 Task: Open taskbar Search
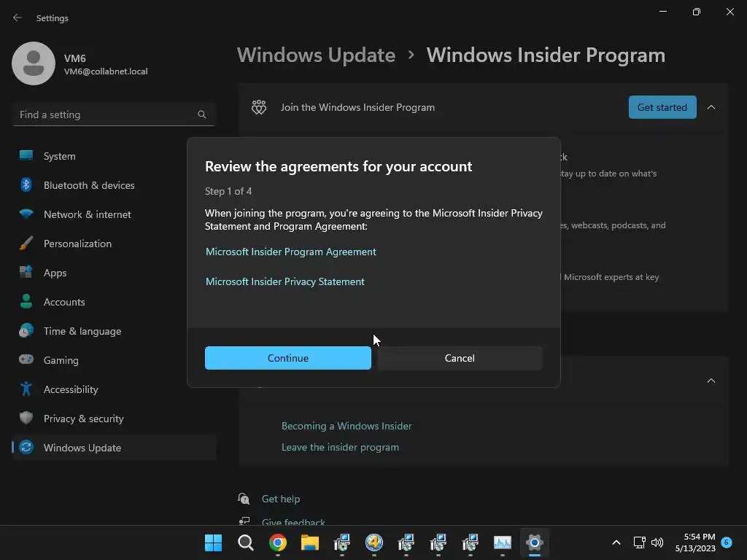245,542
